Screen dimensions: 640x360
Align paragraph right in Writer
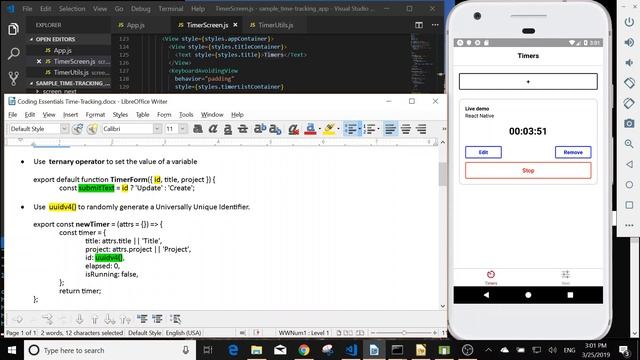tap(421, 129)
